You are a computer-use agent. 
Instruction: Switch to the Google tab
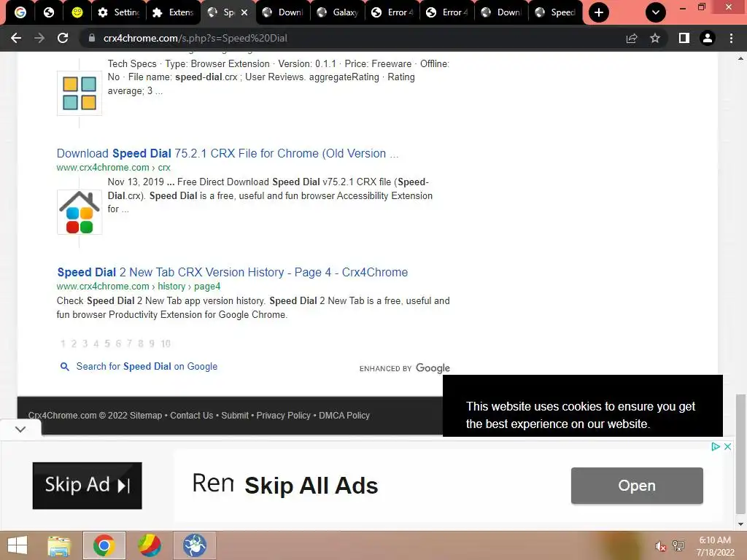click(x=20, y=12)
